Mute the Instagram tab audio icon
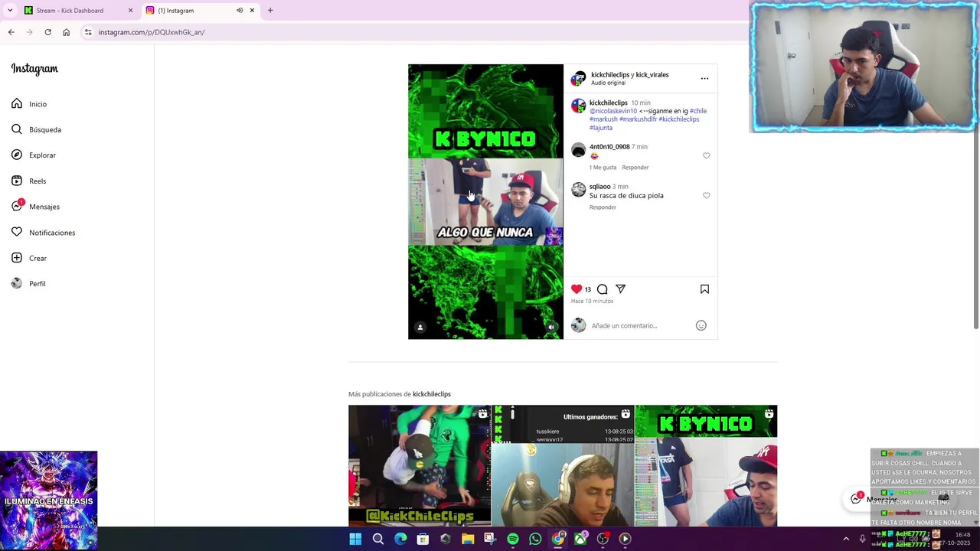This screenshot has height=551, width=980. (240, 11)
